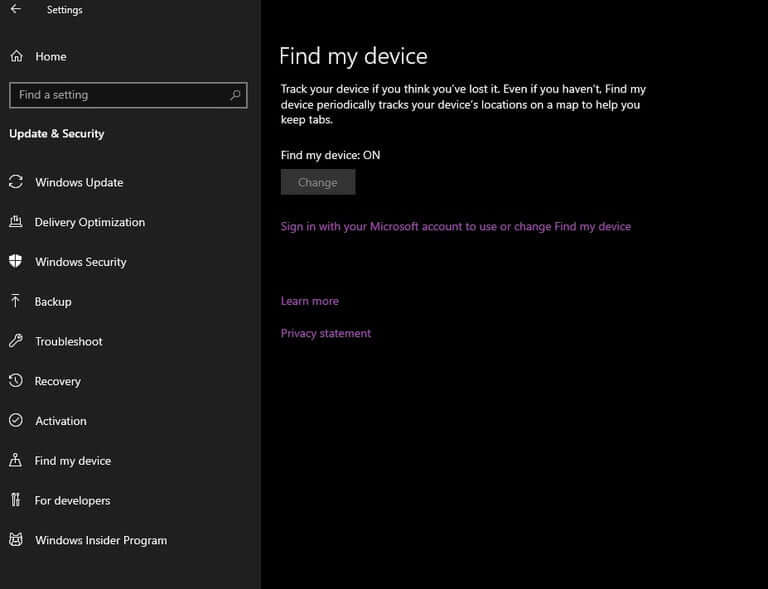View the Privacy statement link
This screenshot has width=768, height=589.
(325, 333)
